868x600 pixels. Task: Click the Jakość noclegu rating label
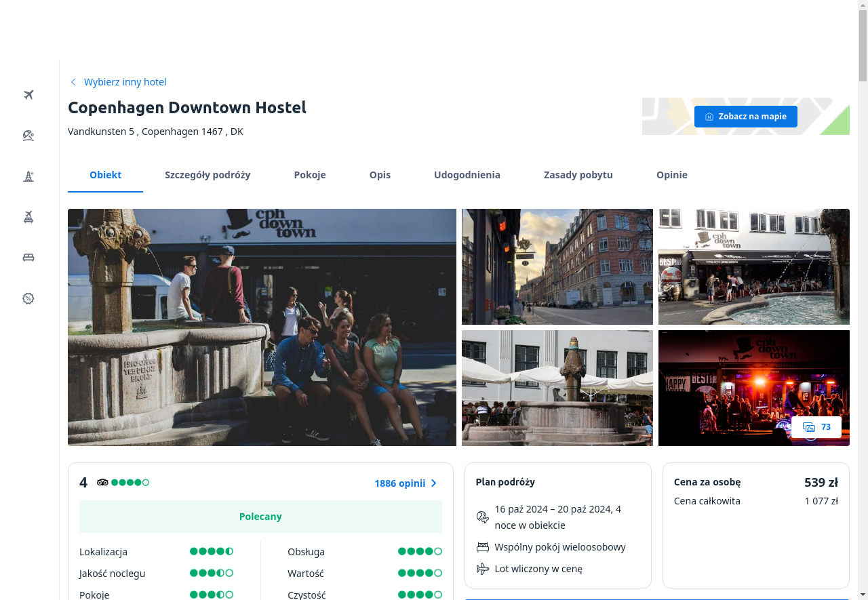point(112,574)
